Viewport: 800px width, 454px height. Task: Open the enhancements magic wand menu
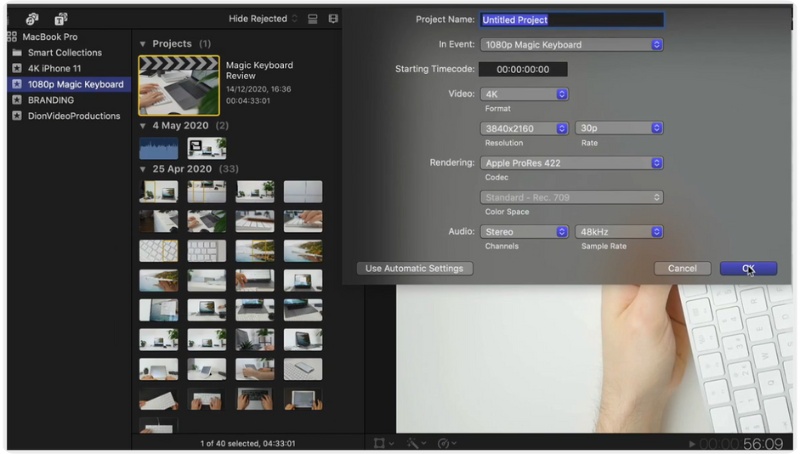point(416,443)
